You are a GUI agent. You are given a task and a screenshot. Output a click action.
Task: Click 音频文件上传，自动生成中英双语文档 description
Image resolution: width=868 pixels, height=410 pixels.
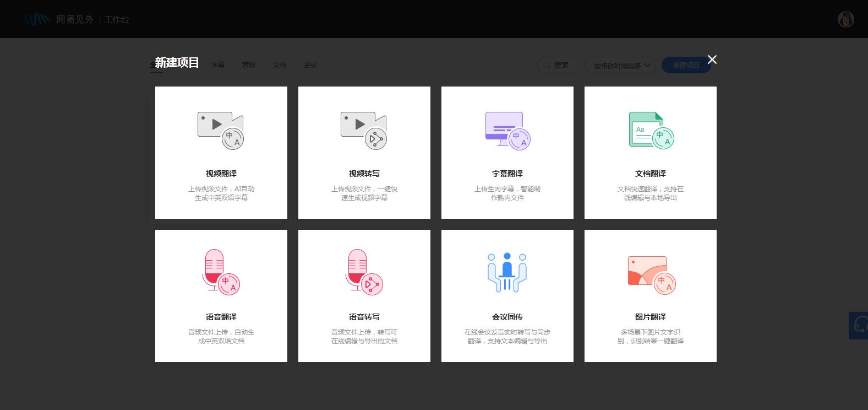tap(221, 336)
